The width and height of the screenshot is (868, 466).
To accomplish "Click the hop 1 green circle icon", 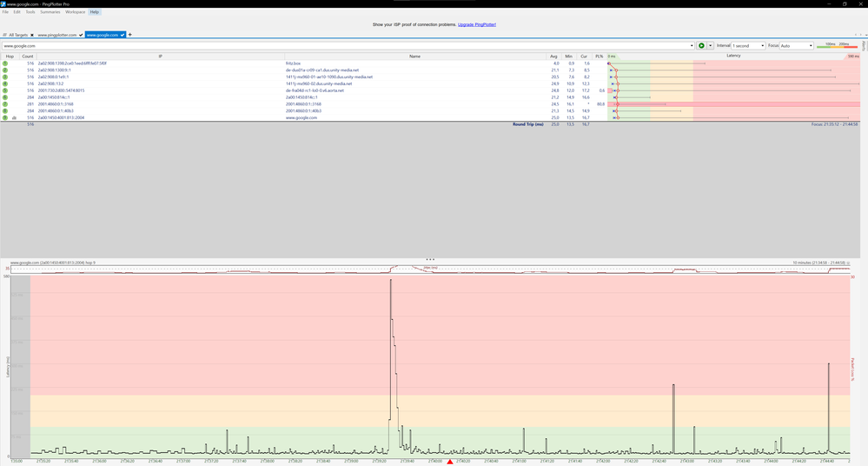I will (x=5, y=63).
